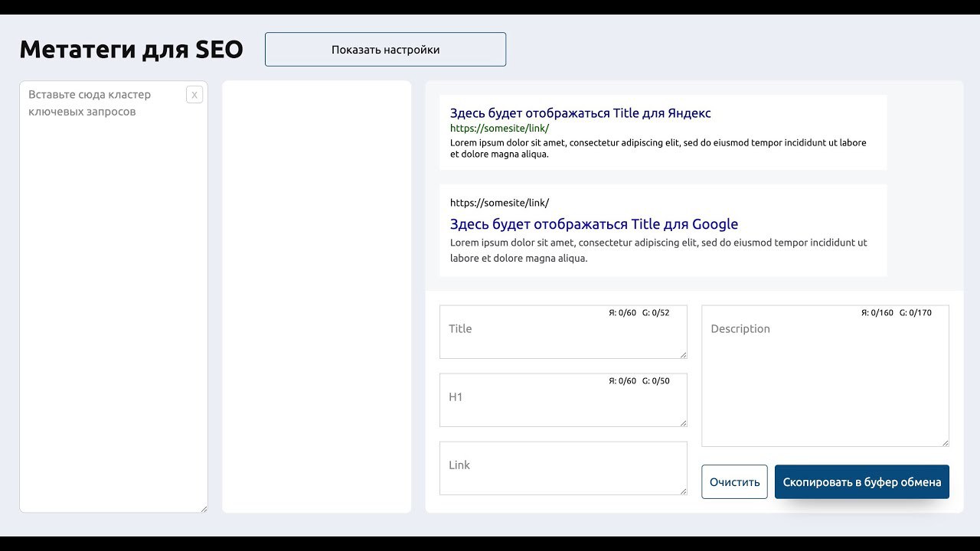Click into the H1 field
Image resolution: width=980 pixels, height=551 pixels.
tap(563, 400)
